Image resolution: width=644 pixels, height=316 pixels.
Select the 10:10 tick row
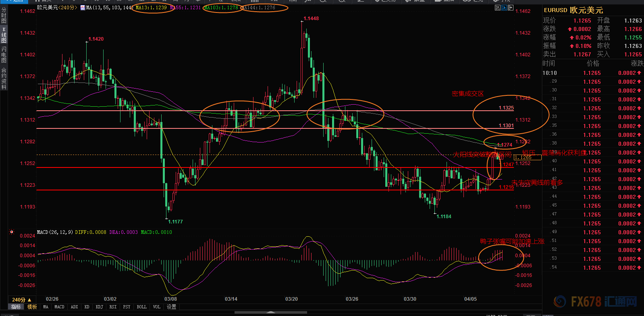(x=593, y=73)
